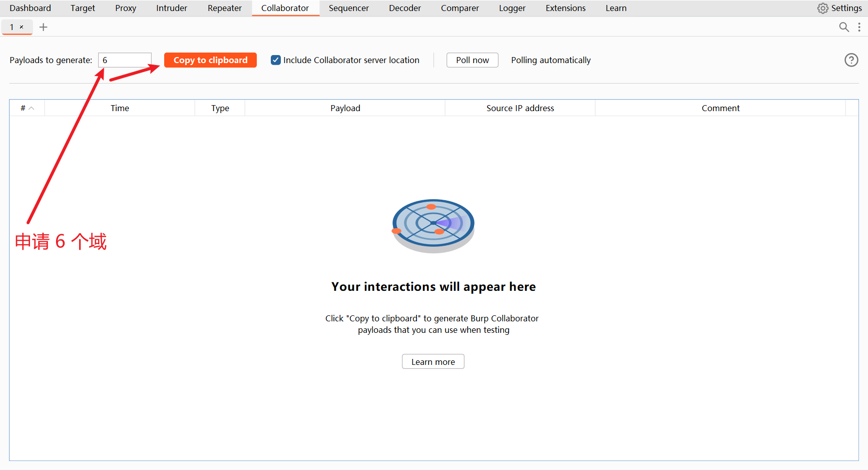Screen dimensions: 868x470
Task: Click the Payloads to generate input field
Action: [x=125, y=60]
